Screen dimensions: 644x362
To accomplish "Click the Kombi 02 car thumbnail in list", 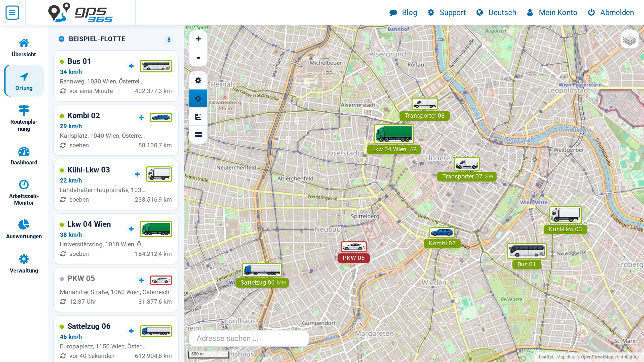I will [161, 117].
